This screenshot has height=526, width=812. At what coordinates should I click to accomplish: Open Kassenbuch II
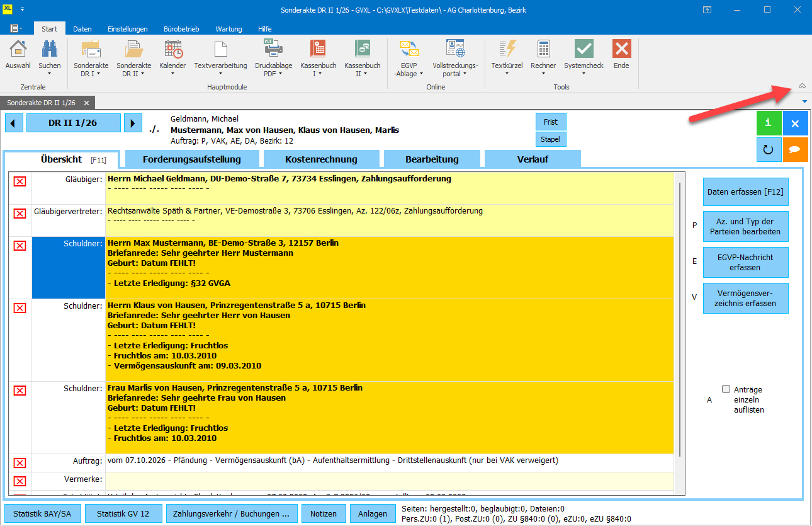pos(362,58)
